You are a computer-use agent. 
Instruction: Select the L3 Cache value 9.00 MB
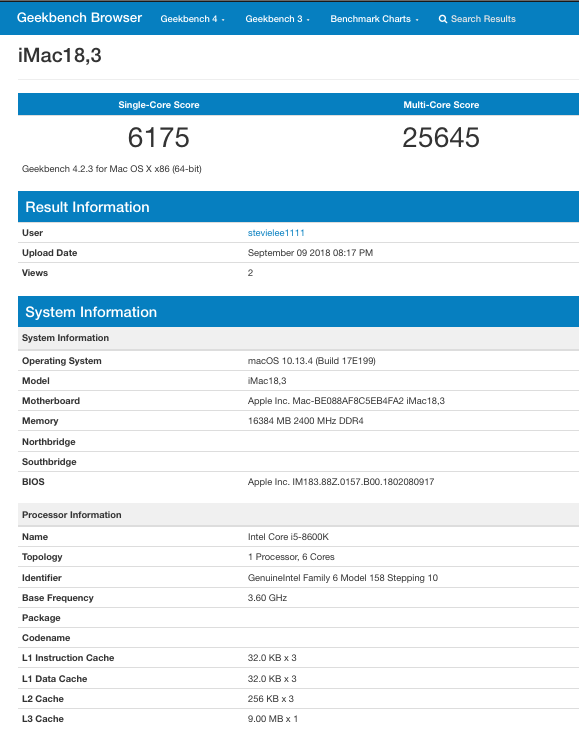point(273,719)
